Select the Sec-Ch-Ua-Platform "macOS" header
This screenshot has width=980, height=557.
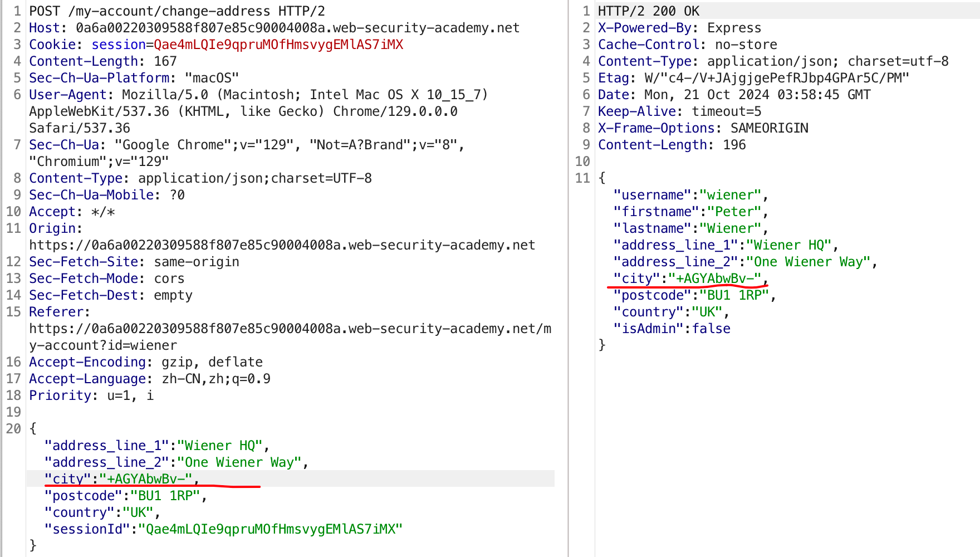pos(134,78)
